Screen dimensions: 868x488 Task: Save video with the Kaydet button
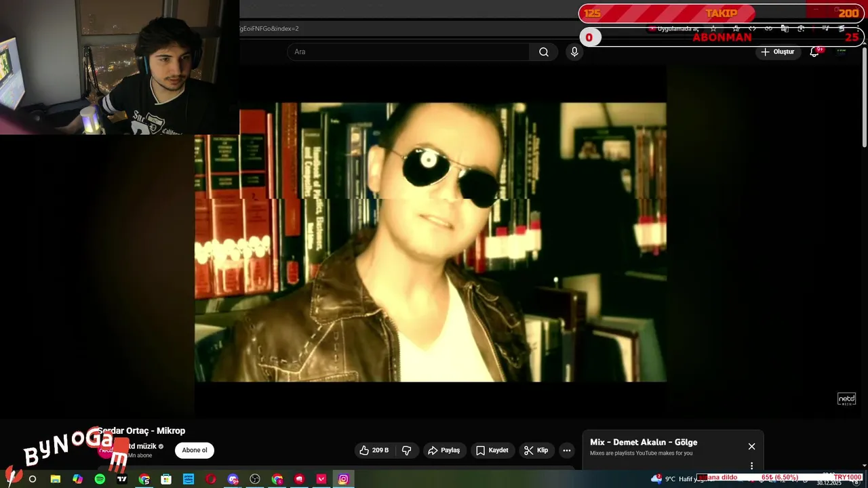[492, 450]
